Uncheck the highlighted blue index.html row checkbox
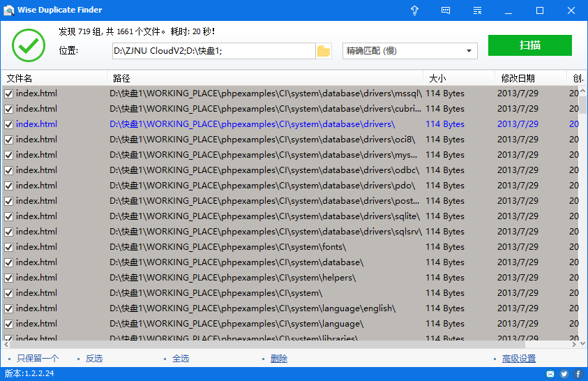This screenshot has width=588, height=381. click(8, 124)
